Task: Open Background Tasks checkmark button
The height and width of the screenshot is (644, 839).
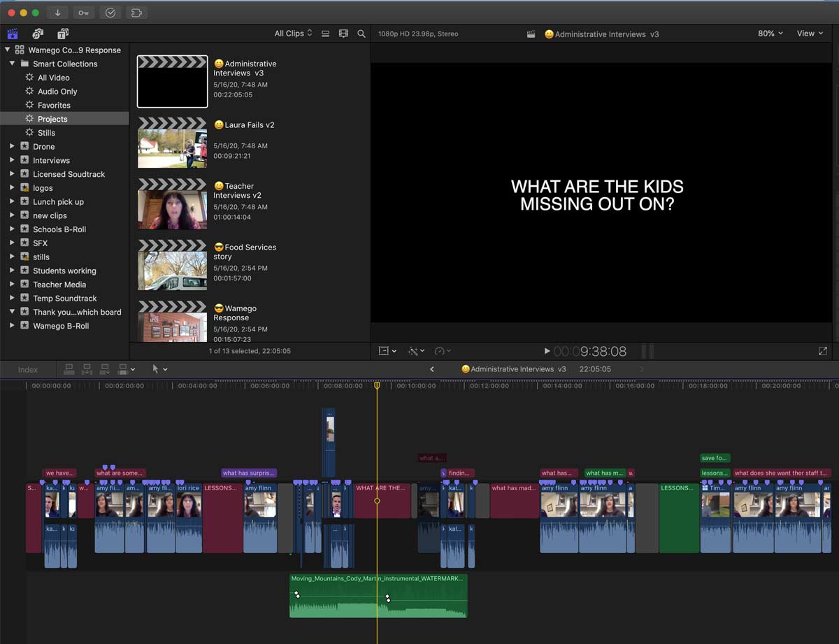Action: [x=110, y=13]
